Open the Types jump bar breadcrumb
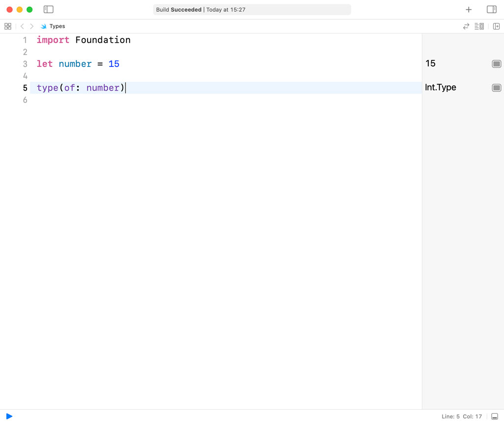This screenshot has width=504, height=423. pyautogui.click(x=57, y=26)
